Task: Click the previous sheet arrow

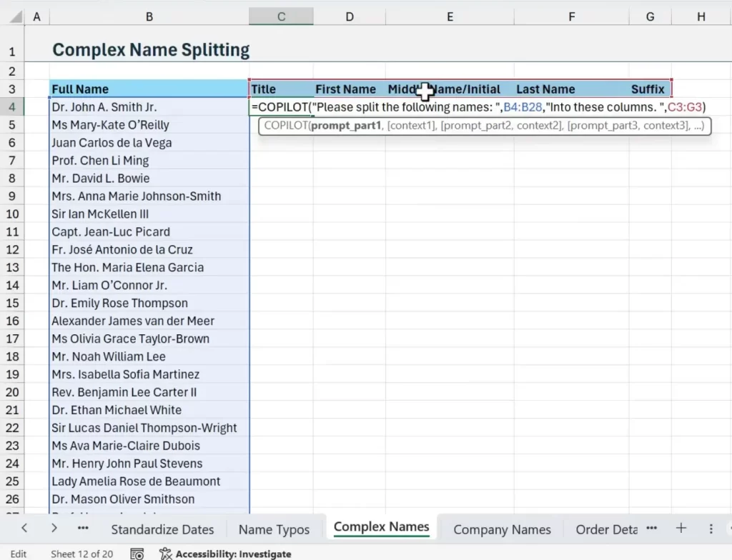Action: coord(24,529)
